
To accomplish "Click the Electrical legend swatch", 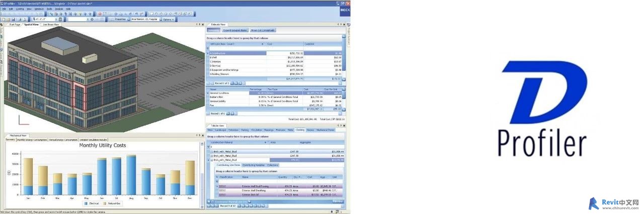I will [x=86, y=203].
